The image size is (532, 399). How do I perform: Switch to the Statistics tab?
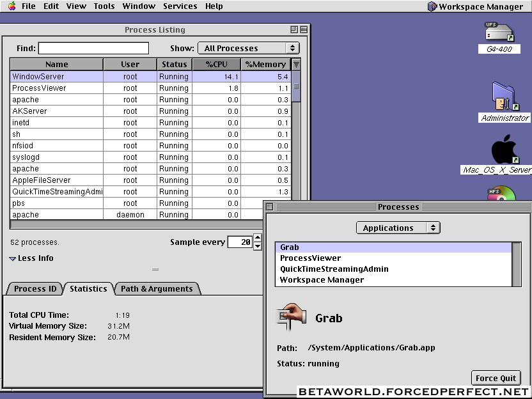coord(88,289)
